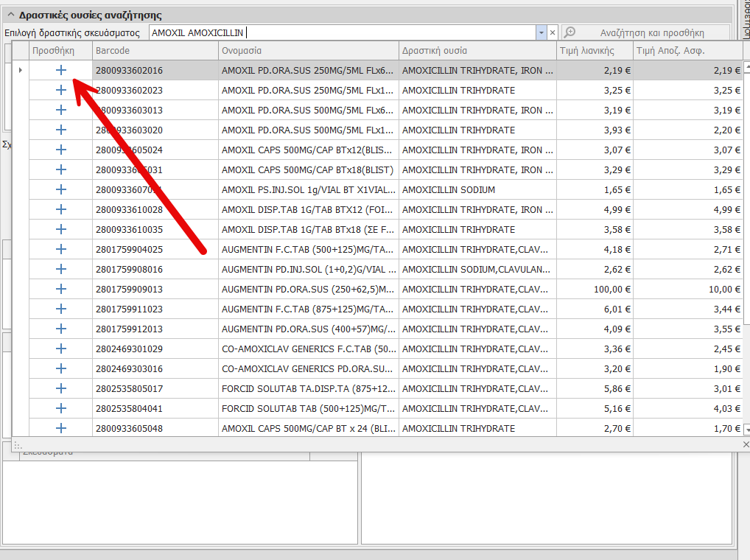
Task: Sort by the Barcode column header
Action: pyautogui.click(x=155, y=51)
